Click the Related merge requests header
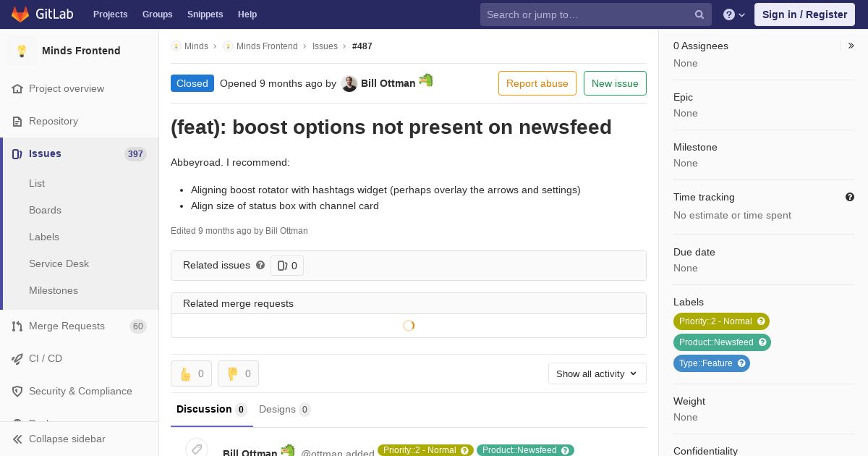The width and height of the screenshot is (868, 456). coord(409,303)
